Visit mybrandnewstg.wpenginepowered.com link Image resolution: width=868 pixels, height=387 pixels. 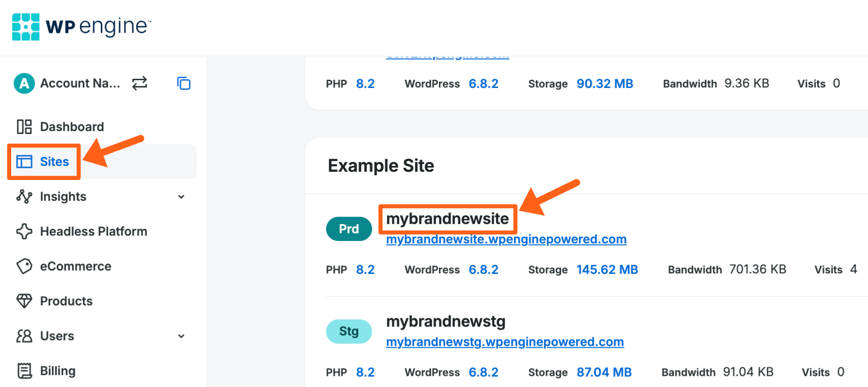pos(505,342)
